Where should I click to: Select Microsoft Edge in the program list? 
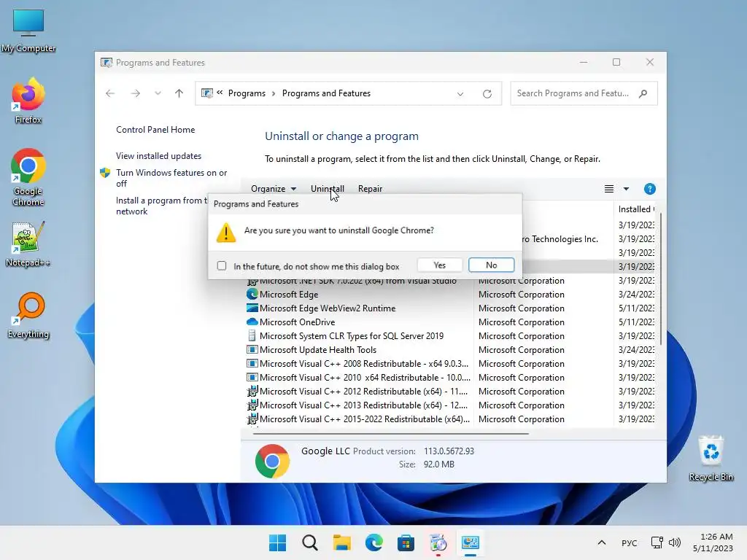[289, 295]
